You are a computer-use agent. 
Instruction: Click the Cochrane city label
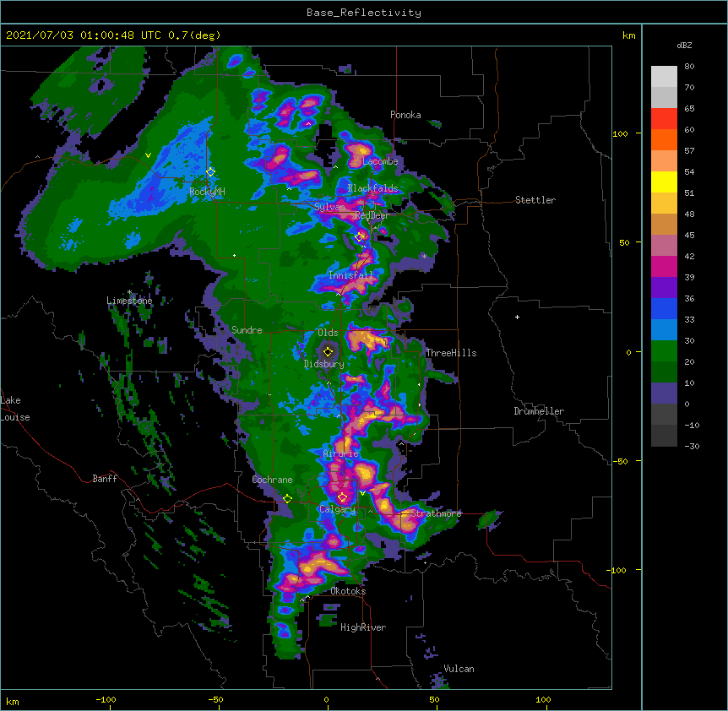point(272,480)
